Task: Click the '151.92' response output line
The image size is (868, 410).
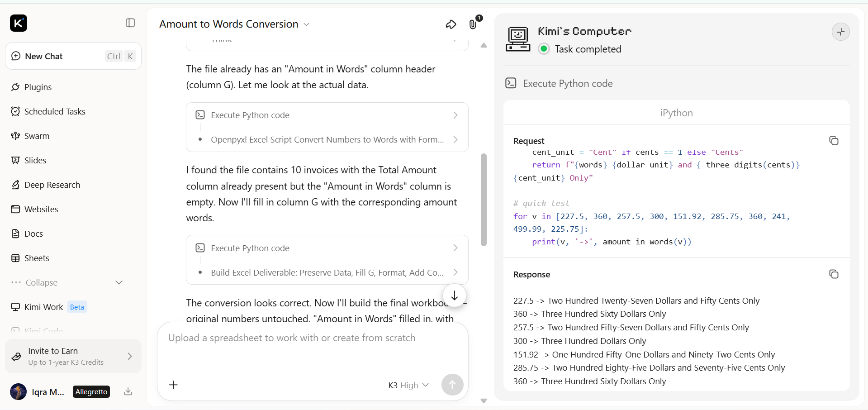Action: [x=644, y=354]
